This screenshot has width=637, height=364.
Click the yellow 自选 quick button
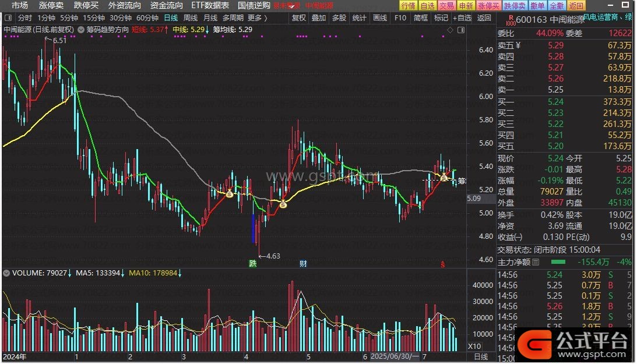click(x=427, y=6)
